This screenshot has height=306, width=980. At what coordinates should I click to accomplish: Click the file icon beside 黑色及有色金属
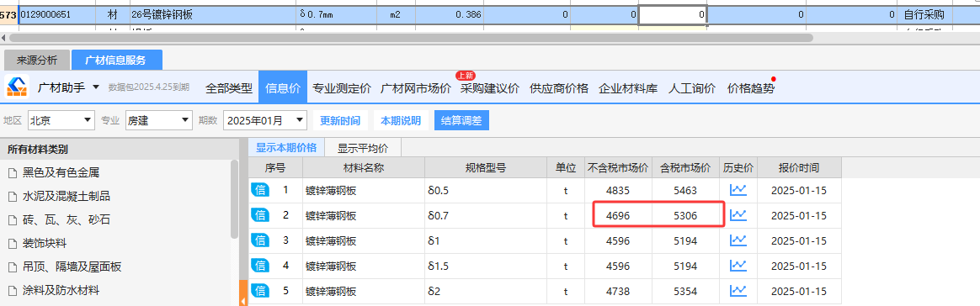[x=13, y=173]
